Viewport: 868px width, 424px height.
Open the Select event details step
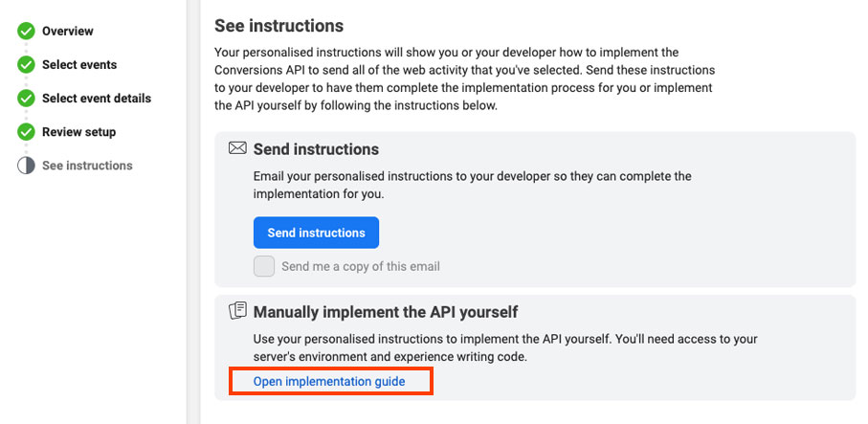97,99
